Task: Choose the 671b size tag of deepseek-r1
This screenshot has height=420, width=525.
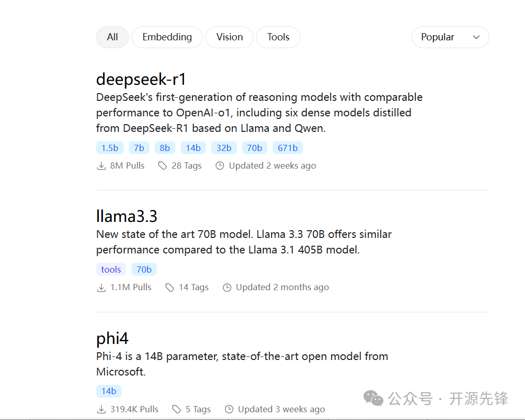Action: (288, 148)
